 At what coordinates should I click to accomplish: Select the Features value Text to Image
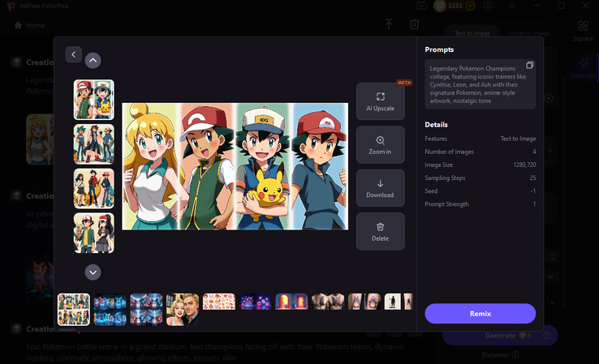click(x=518, y=139)
